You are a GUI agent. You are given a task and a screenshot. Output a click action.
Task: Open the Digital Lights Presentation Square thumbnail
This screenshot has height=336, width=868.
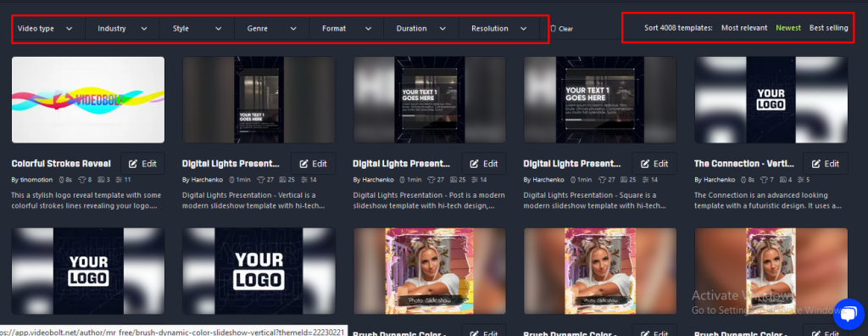[x=600, y=100]
